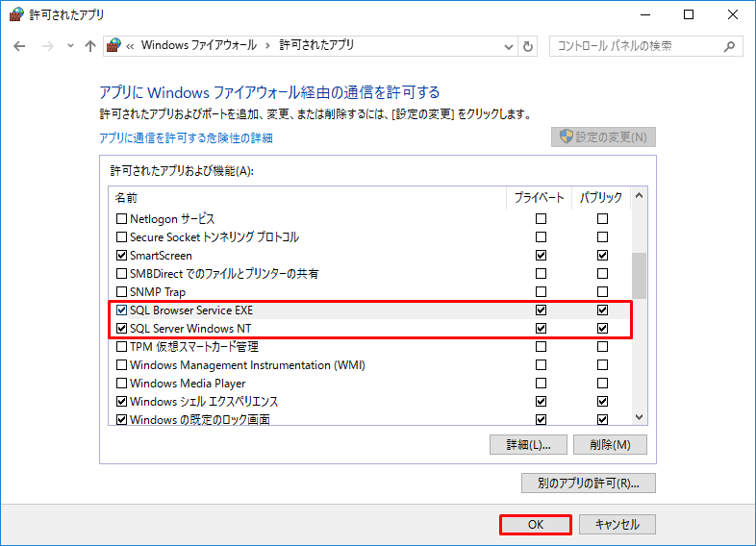Toggle public checkbox for SmartScreen
The width and height of the screenshot is (756, 546).
[602, 256]
